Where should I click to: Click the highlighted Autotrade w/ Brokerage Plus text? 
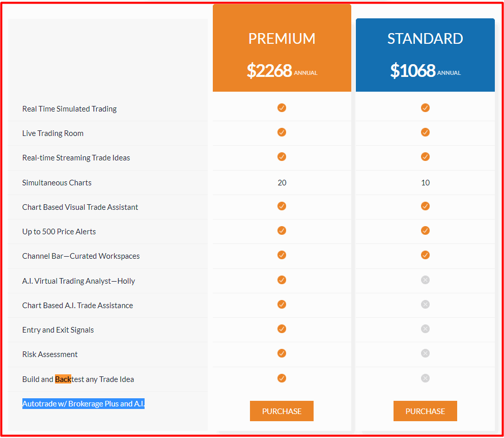(83, 403)
